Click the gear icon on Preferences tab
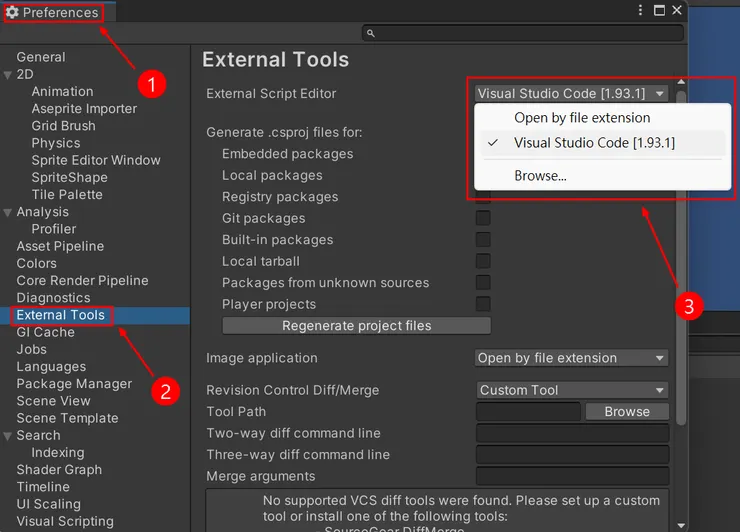Viewport: 740px width, 532px height. (13, 13)
